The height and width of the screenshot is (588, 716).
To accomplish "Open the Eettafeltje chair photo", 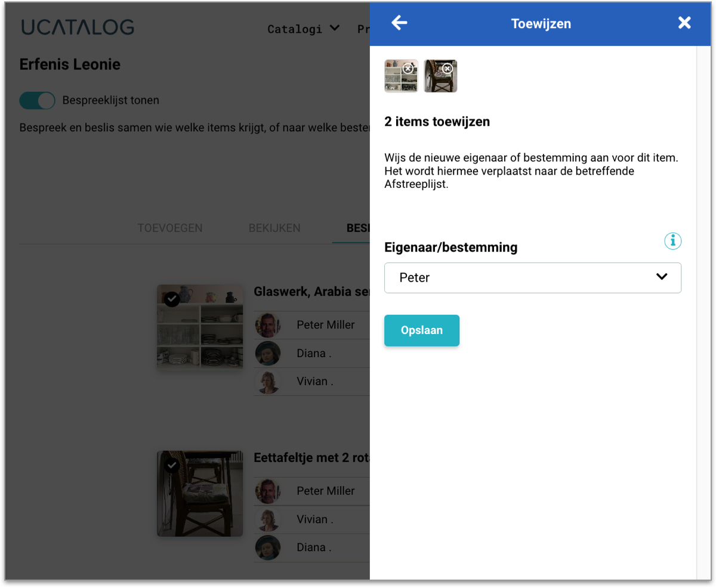I will pos(200,493).
